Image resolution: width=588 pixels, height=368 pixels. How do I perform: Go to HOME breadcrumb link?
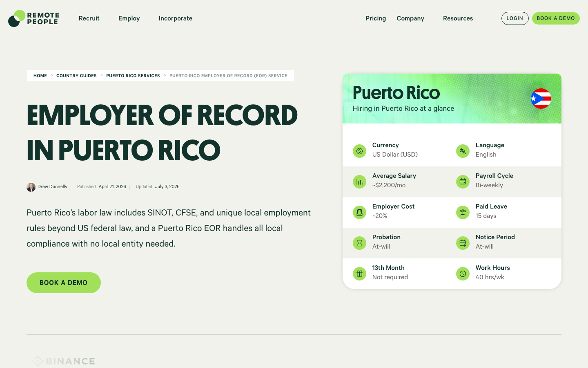(40, 76)
